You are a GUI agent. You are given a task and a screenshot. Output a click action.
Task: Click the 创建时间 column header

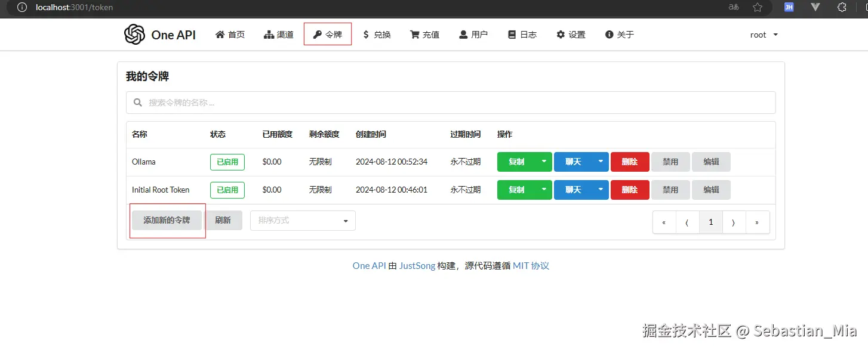[x=371, y=134]
